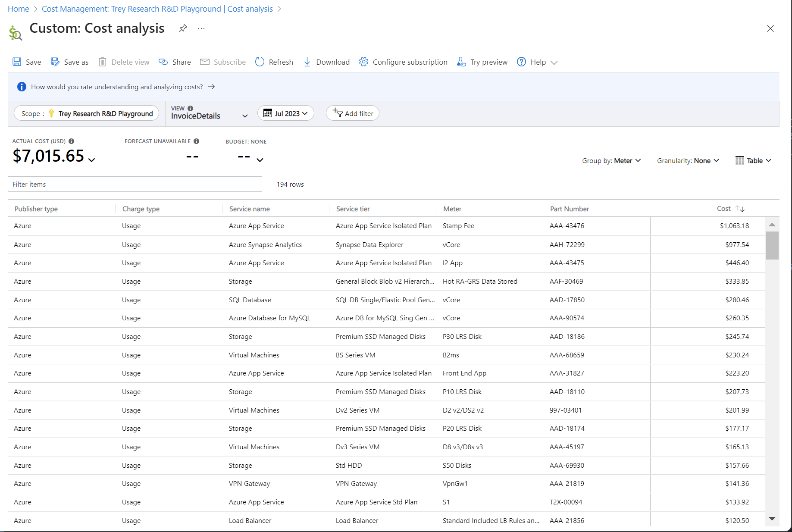
Task: Click the Save disk icon
Action: (x=17, y=62)
